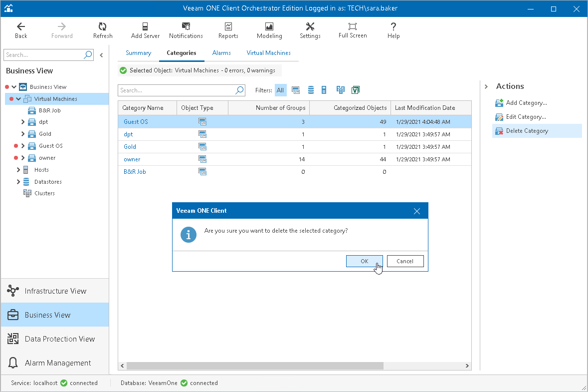Click the Refresh toolbar icon
The width and height of the screenshot is (588, 392).
pyautogui.click(x=103, y=30)
